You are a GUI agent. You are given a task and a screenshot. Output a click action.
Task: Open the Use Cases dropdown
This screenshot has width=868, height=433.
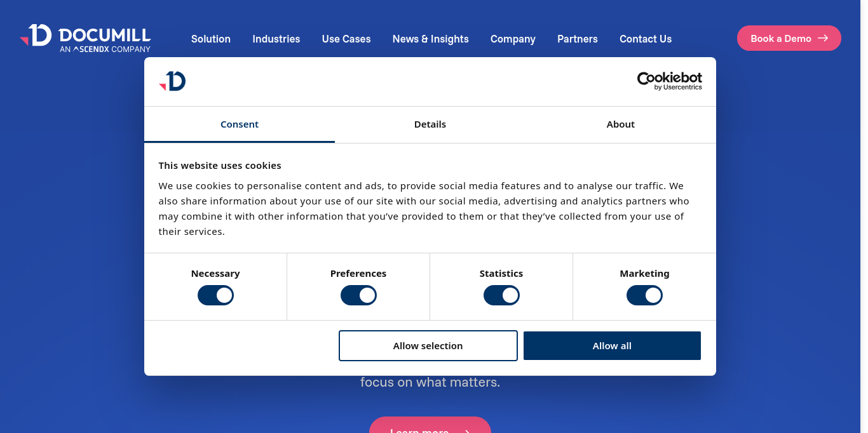(x=346, y=39)
